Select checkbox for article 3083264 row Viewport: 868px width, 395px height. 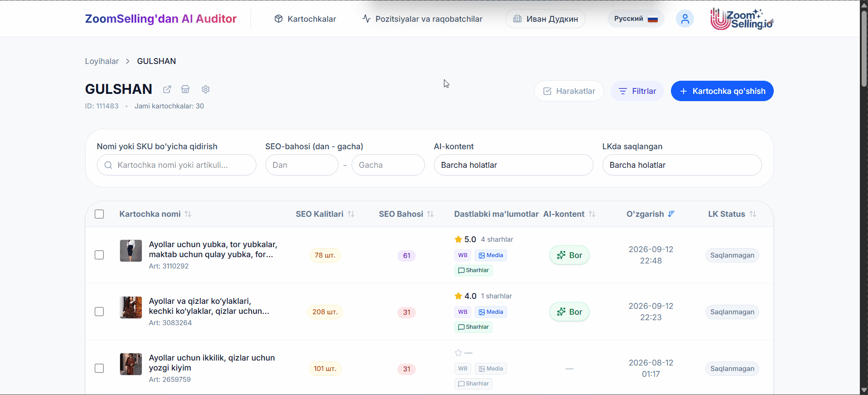(x=99, y=312)
